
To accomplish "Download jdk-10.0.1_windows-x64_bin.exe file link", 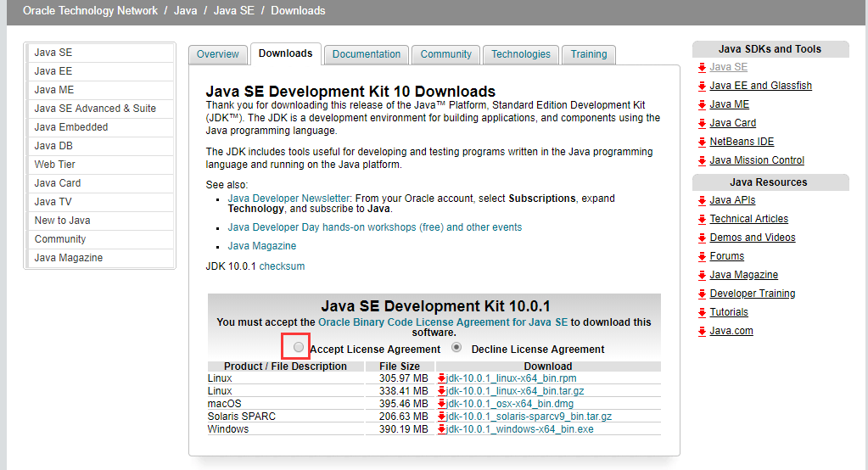I will click(x=520, y=429).
